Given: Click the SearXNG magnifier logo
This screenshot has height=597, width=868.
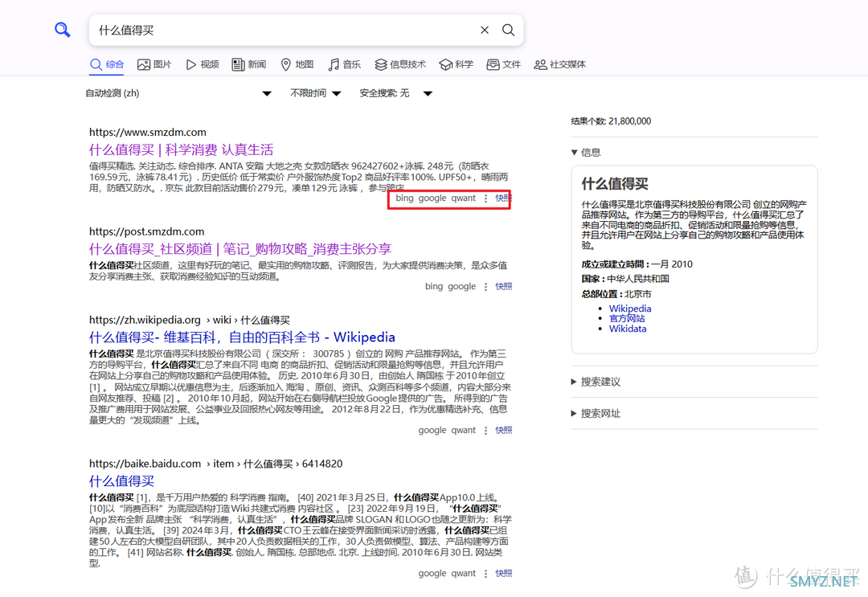Looking at the screenshot, I should click(x=63, y=30).
